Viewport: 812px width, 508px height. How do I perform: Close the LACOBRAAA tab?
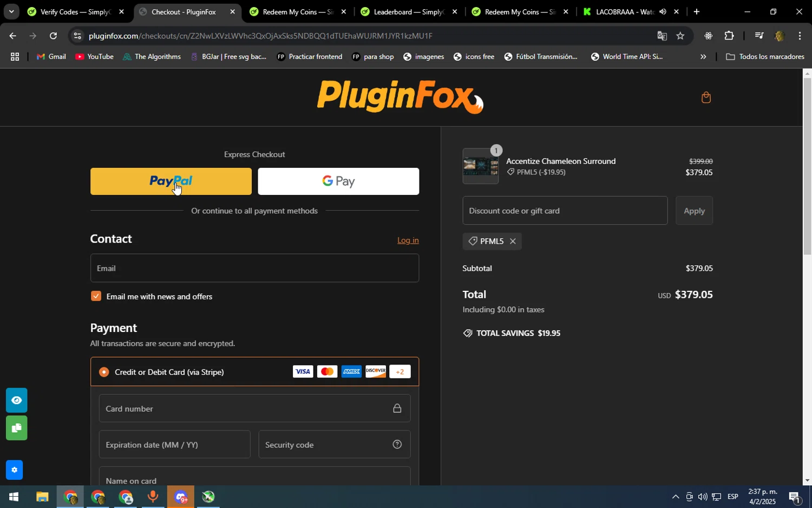coord(676,12)
